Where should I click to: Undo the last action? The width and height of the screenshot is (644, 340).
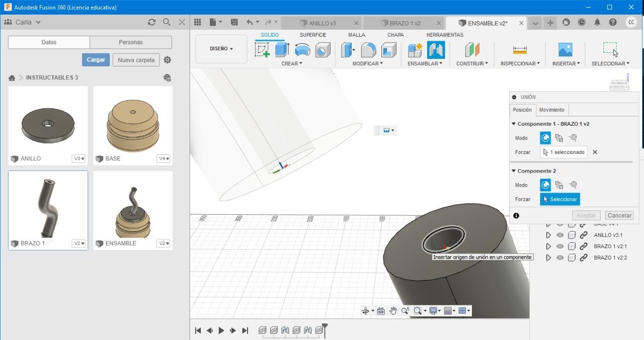click(250, 22)
